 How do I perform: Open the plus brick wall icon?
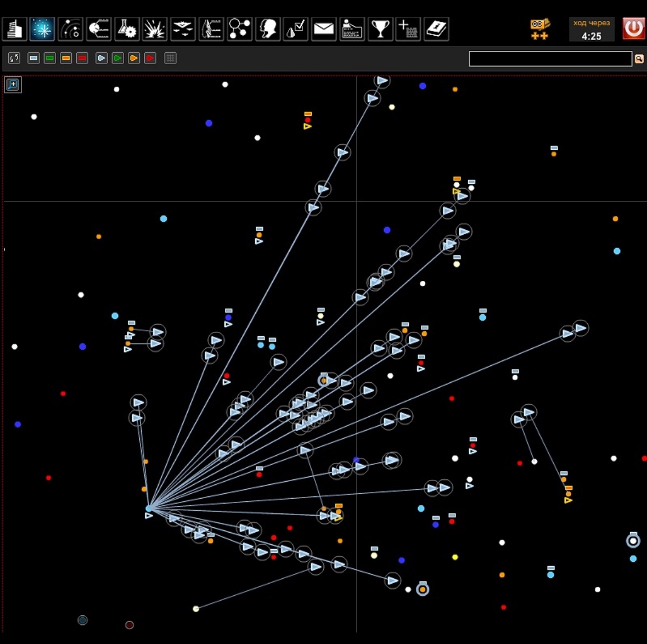pos(408,29)
